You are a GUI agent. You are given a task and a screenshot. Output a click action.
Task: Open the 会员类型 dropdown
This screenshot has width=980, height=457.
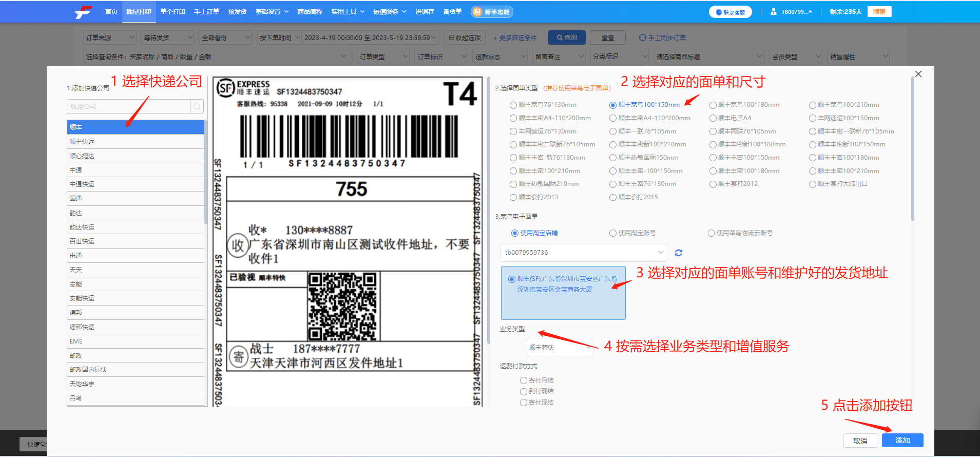[x=796, y=56]
